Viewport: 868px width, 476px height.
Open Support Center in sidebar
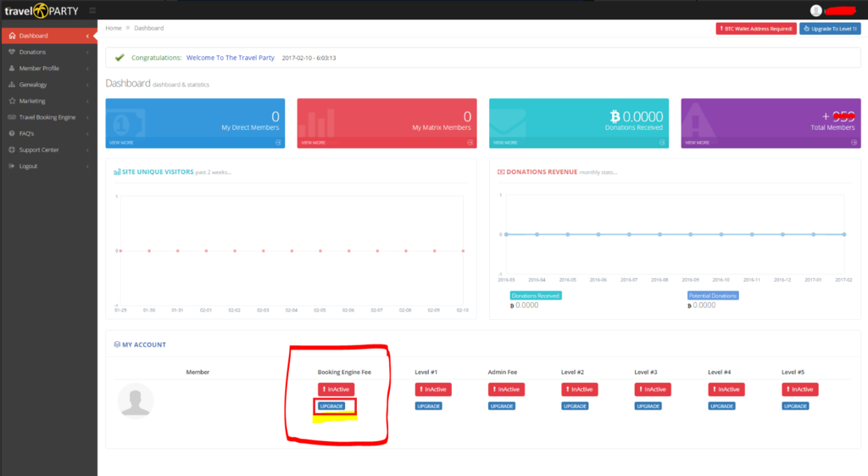pos(48,149)
